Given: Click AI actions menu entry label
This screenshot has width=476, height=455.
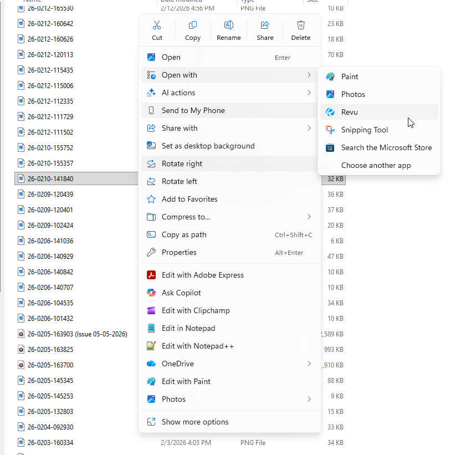Looking at the screenshot, I should pos(178,93).
